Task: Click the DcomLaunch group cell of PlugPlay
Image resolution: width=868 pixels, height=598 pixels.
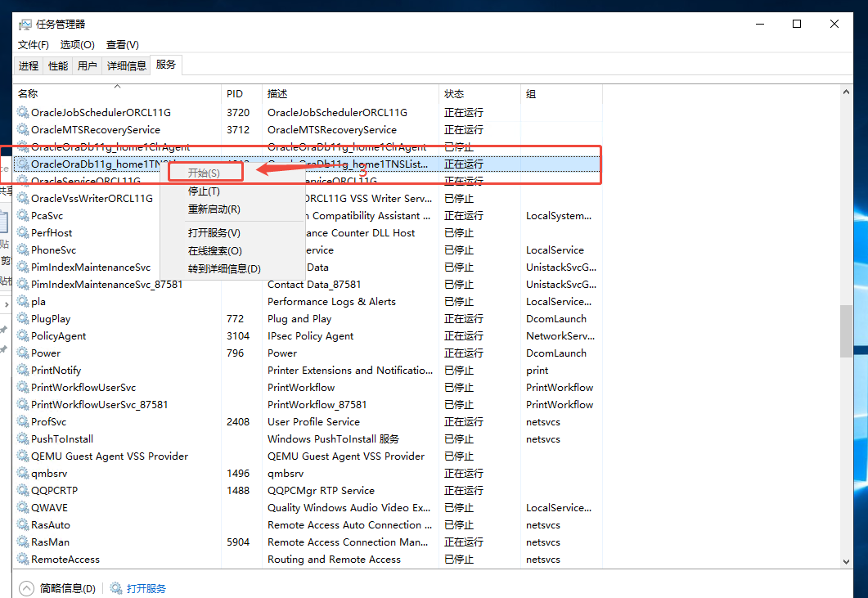Action: click(556, 319)
